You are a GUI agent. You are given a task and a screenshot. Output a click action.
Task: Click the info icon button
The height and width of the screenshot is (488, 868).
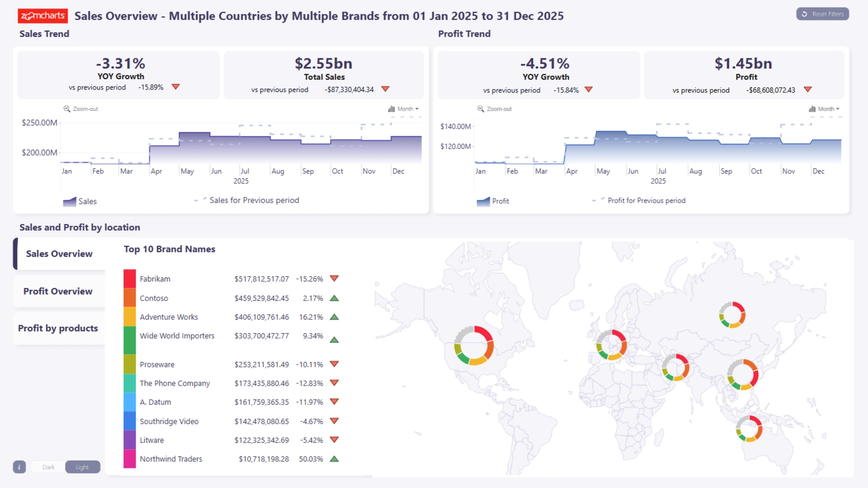point(19,467)
